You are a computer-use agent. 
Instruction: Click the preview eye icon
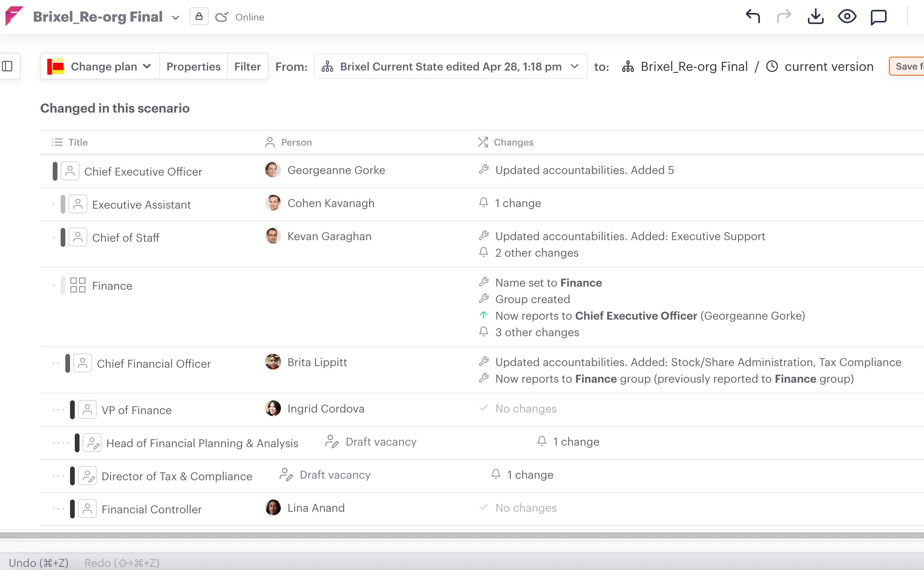click(x=847, y=17)
